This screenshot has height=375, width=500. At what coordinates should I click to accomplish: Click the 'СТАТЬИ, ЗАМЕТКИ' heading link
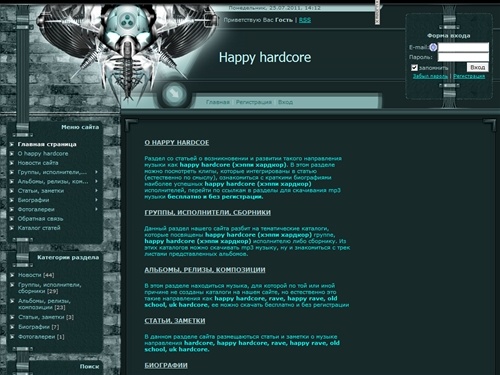[x=175, y=321]
